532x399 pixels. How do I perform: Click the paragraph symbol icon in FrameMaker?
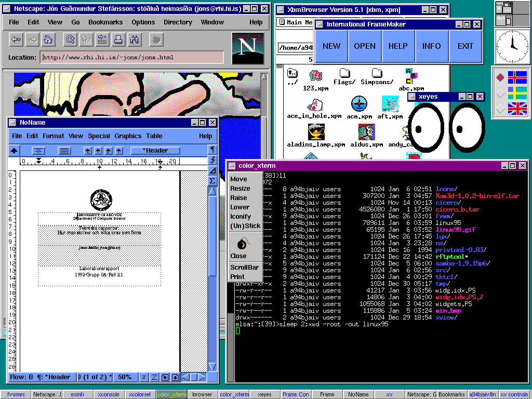coord(212,150)
